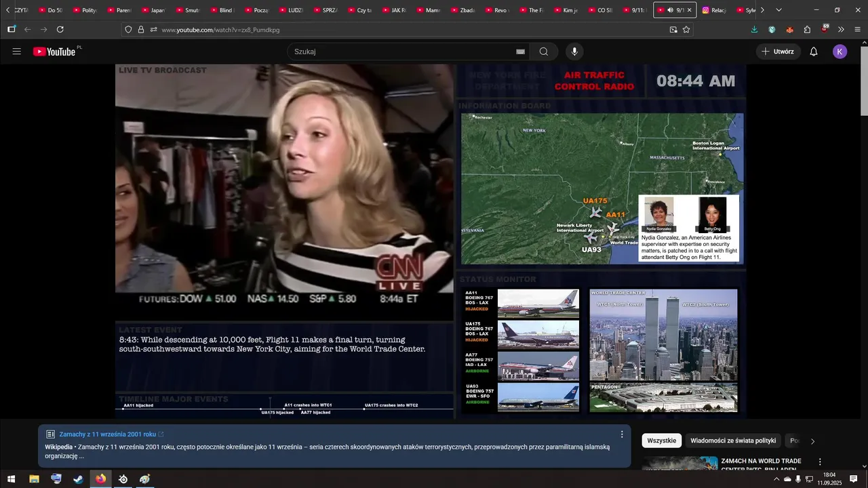This screenshot has height=488, width=868.
Task: Reload the page in Firefox
Action: pos(60,30)
